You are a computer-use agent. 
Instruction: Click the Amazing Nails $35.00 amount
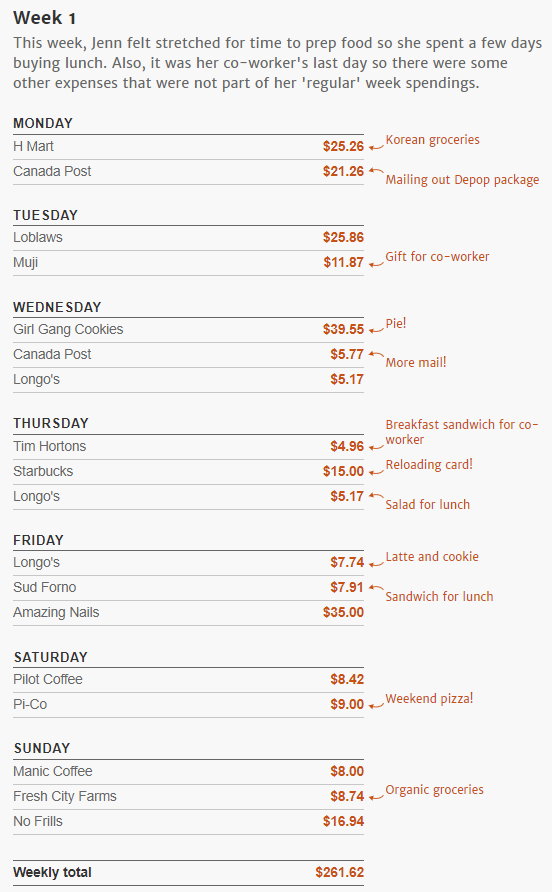[x=343, y=612]
